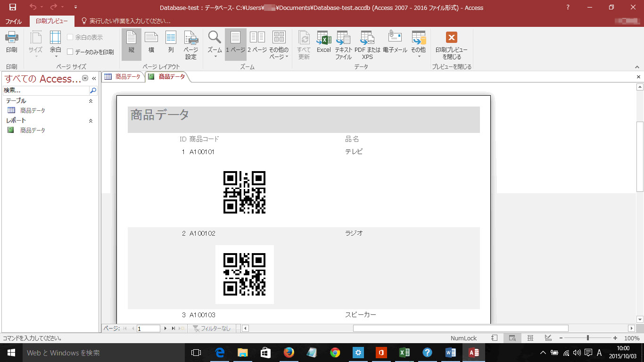Tick the データのみを印刷 checkbox

[x=70, y=52]
